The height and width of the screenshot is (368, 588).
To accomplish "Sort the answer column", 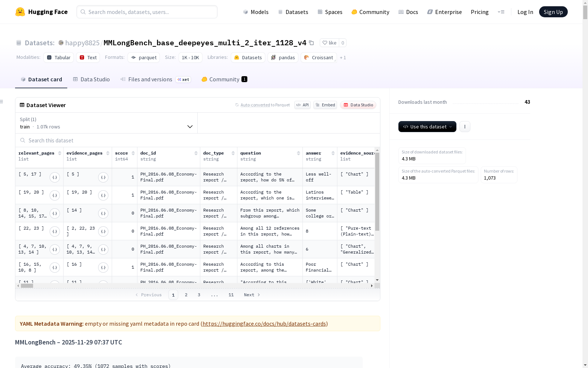I will pyautogui.click(x=333, y=153).
